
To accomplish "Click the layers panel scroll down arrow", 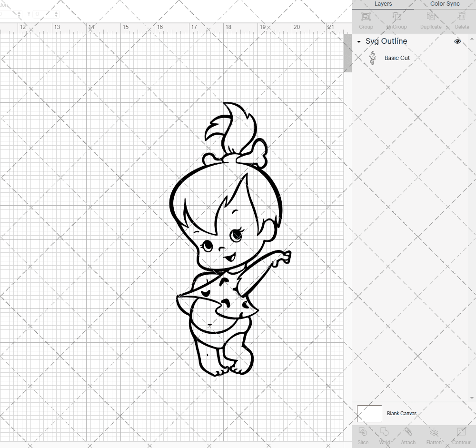I will click(x=471, y=398).
